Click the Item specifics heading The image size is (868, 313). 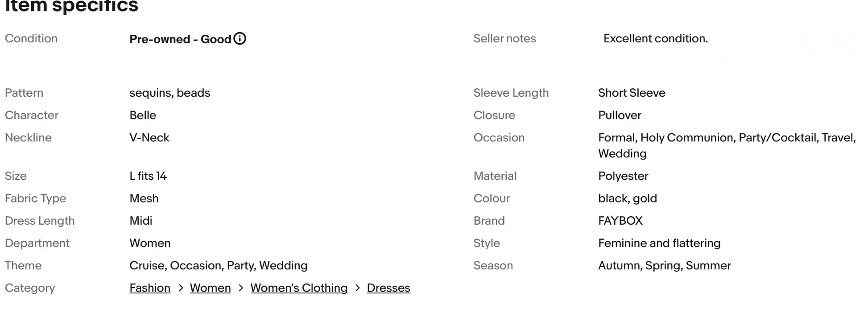click(x=71, y=6)
